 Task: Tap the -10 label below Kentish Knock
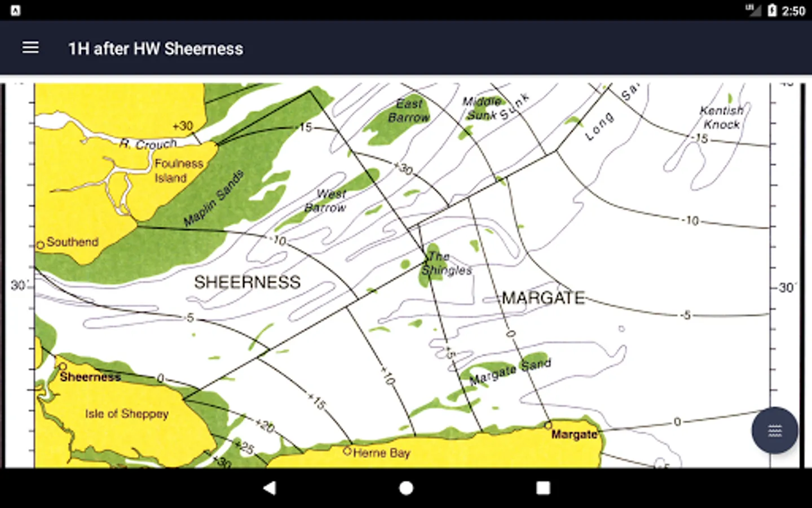click(x=690, y=221)
